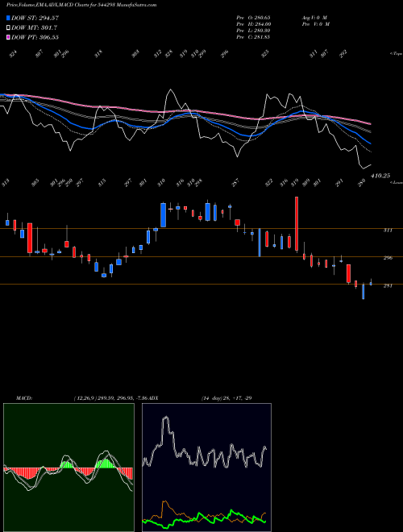This screenshot has width=403, height=532.
Task: Click the 281 horizontal level label
Action: click(388, 285)
